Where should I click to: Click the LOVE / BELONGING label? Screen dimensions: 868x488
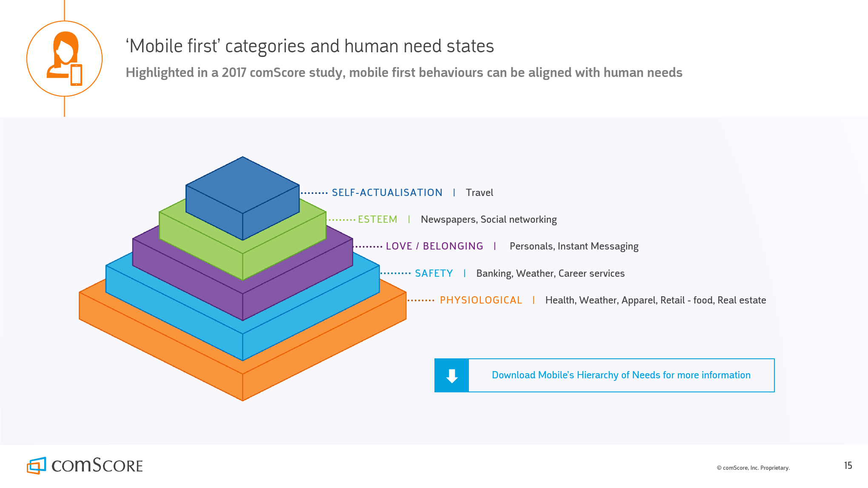coord(434,247)
